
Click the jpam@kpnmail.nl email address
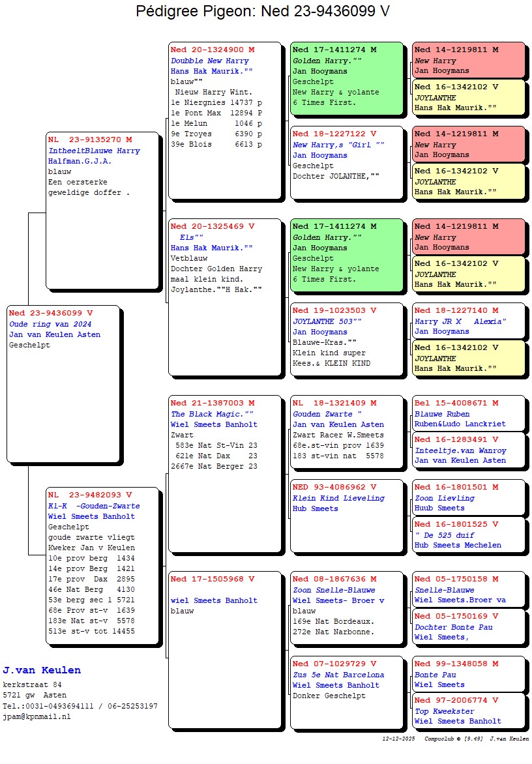tap(37, 716)
